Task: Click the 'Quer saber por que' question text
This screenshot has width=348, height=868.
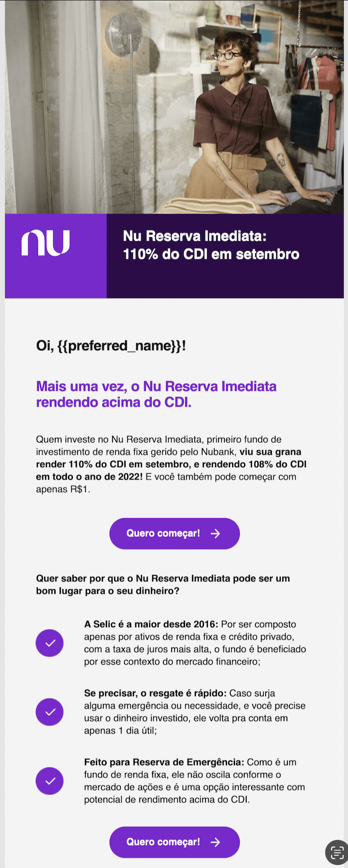Action: click(x=163, y=584)
